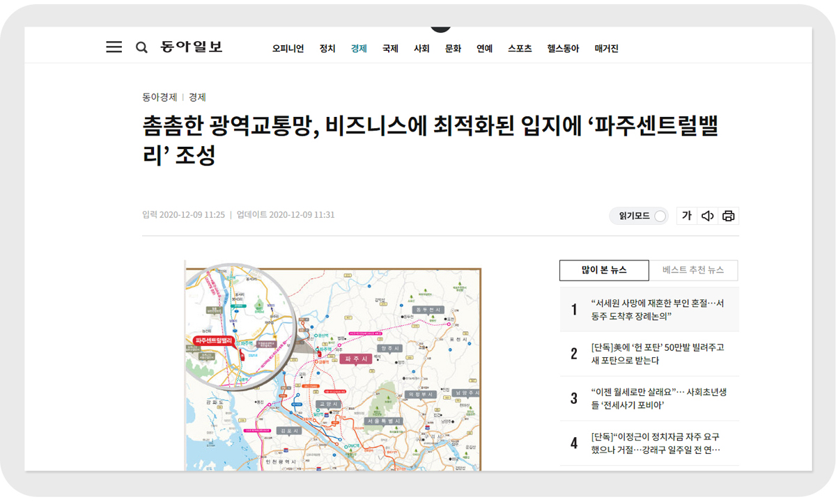836x504 pixels.
Task: Open the 헬스동아 section
Action: 563,49
